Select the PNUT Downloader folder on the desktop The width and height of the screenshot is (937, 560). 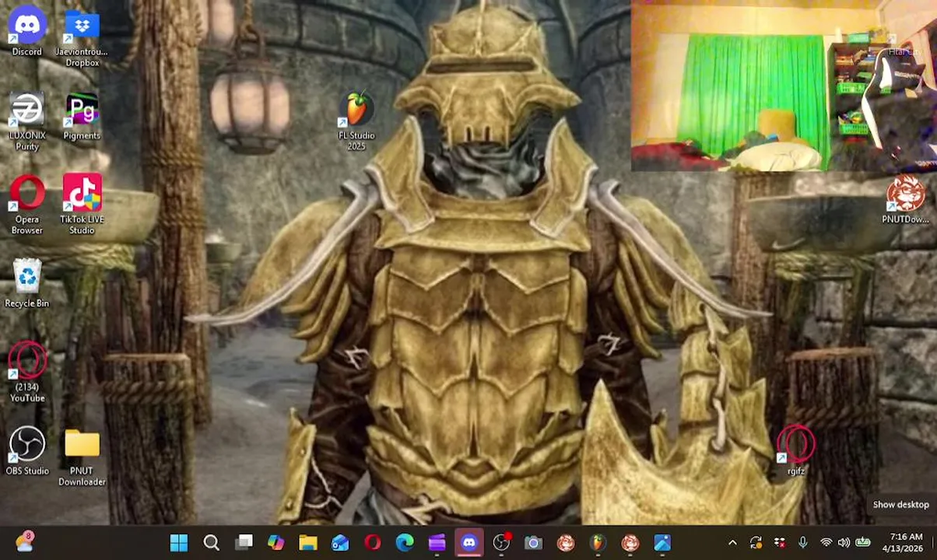pos(82,458)
